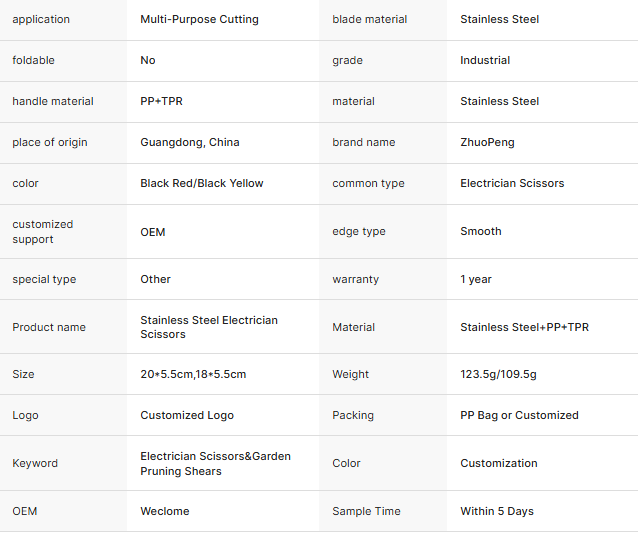The height and width of the screenshot is (536, 638).
Task: Select the 'PP Bag or Customized' packing value
Action: coord(519,415)
